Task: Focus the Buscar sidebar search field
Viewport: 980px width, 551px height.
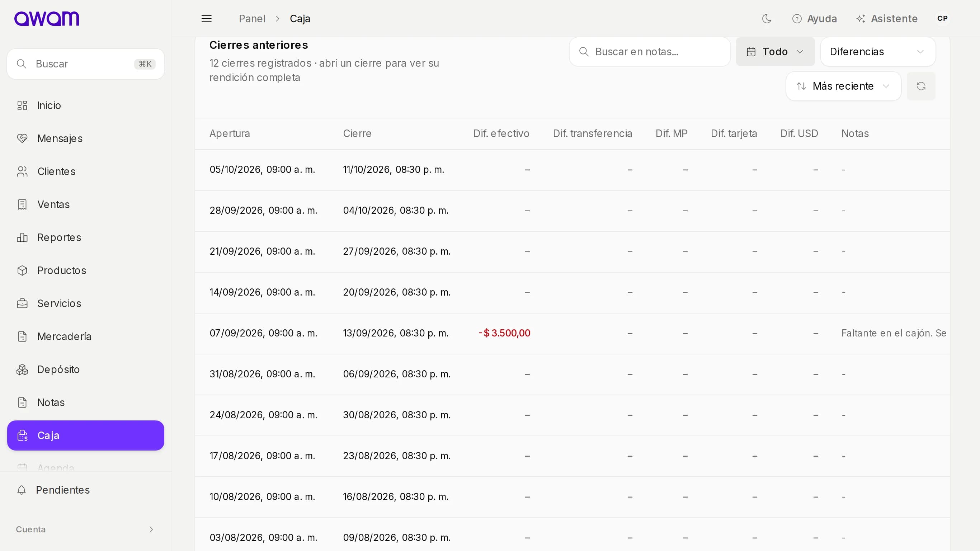Action: pyautogui.click(x=86, y=64)
